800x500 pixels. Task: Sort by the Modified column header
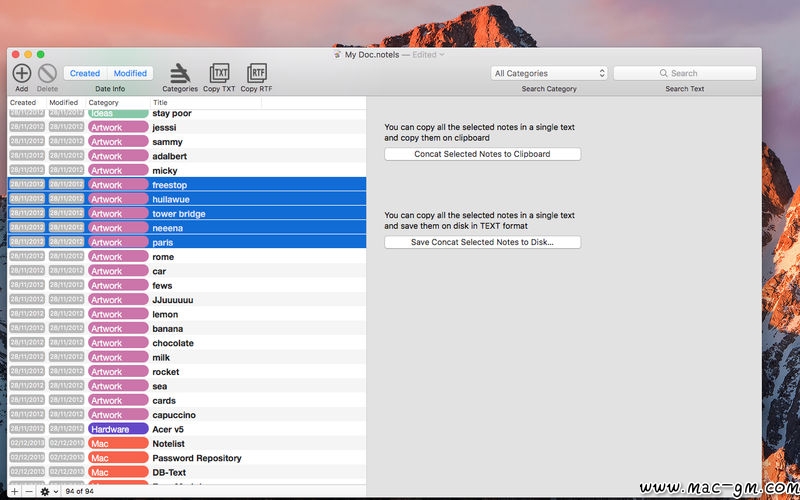[x=66, y=103]
